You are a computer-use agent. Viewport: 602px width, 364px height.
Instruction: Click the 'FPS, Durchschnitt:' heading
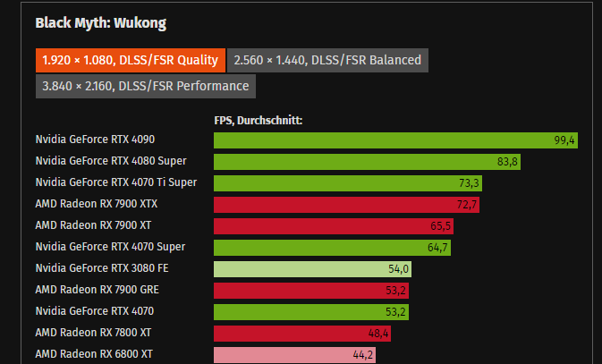coord(258,121)
